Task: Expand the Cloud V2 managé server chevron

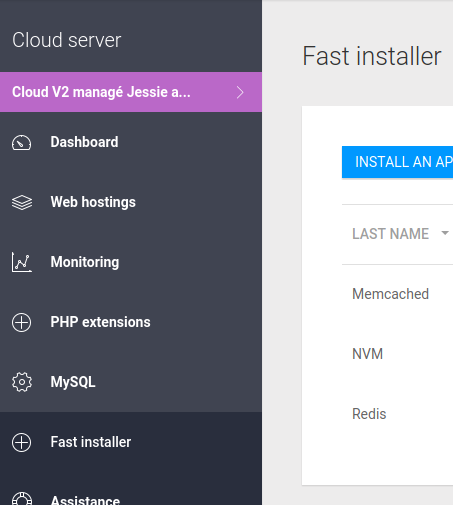Action: 240,92
